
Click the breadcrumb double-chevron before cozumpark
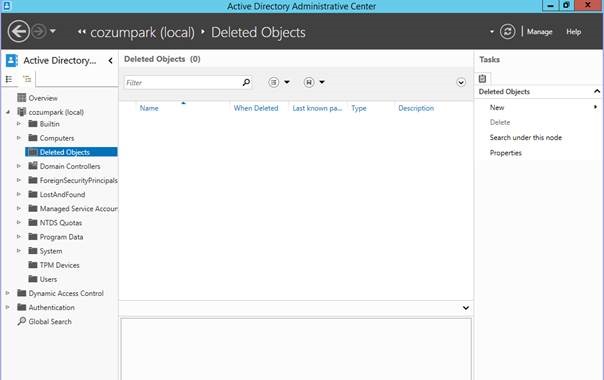click(81, 32)
